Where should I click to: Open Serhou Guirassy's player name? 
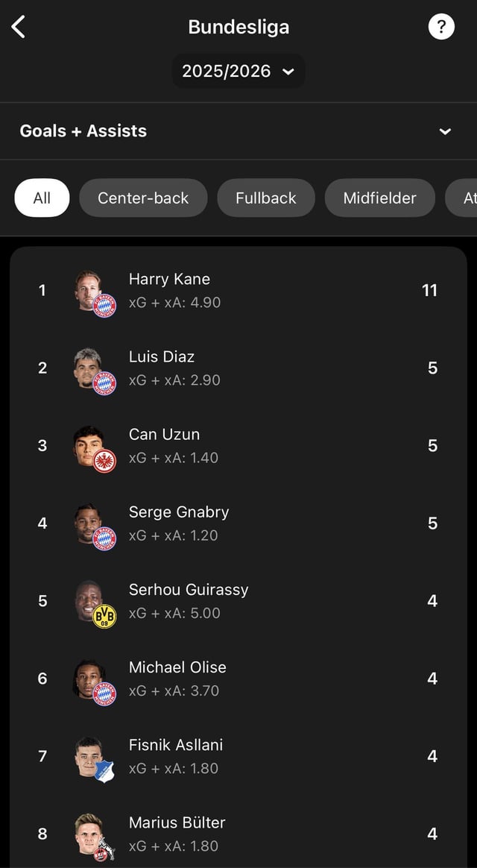click(189, 590)
